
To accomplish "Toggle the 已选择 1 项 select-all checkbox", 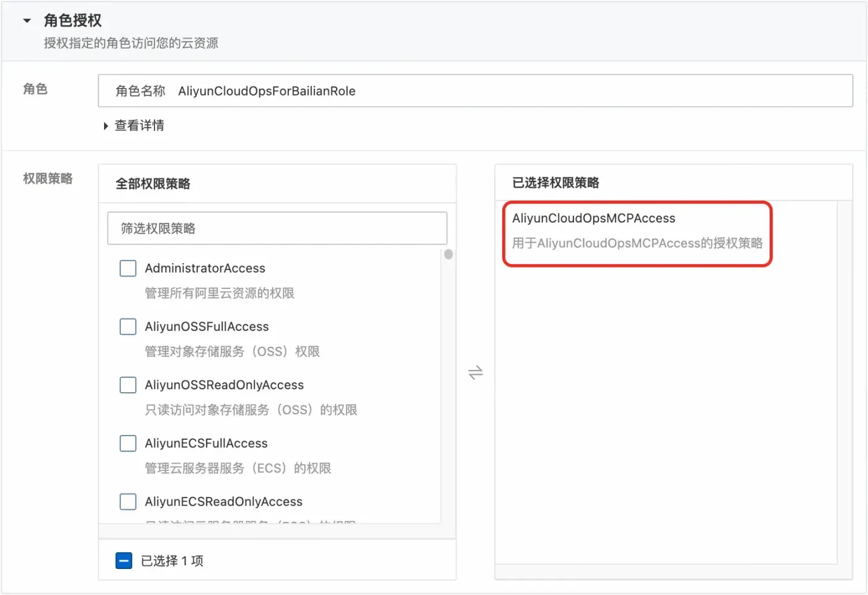I will click(124, 561).
